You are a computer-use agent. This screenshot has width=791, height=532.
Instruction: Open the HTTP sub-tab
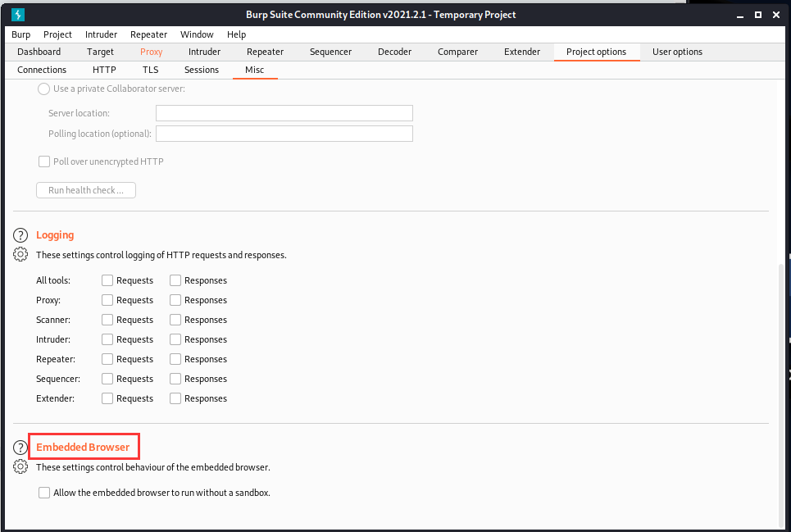tap(104, 70)
